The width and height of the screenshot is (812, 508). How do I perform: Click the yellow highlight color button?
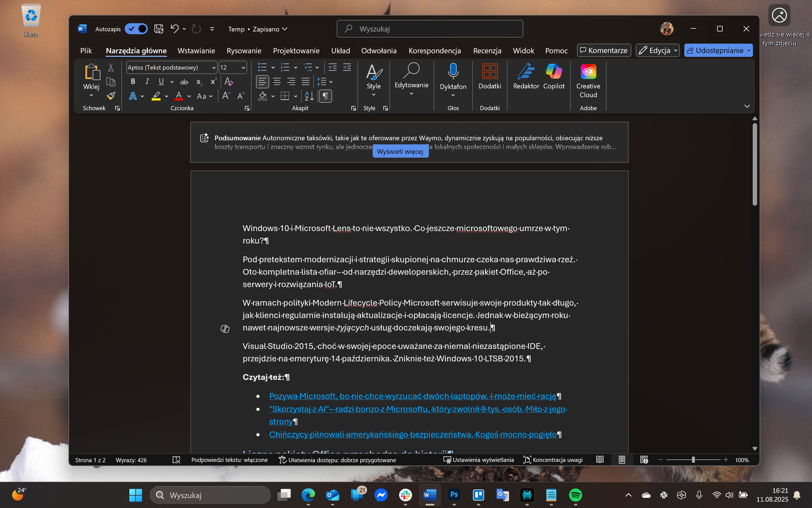pyautogui.click(x=156, y=96)
